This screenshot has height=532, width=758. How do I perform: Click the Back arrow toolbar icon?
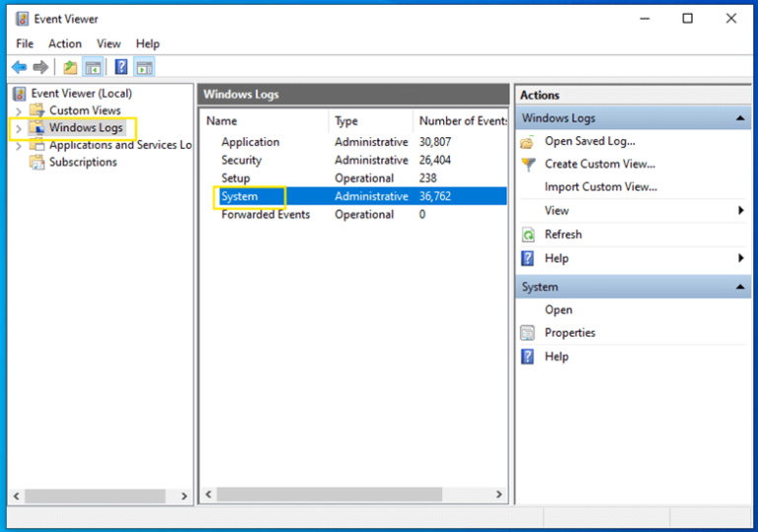[20, 67]
